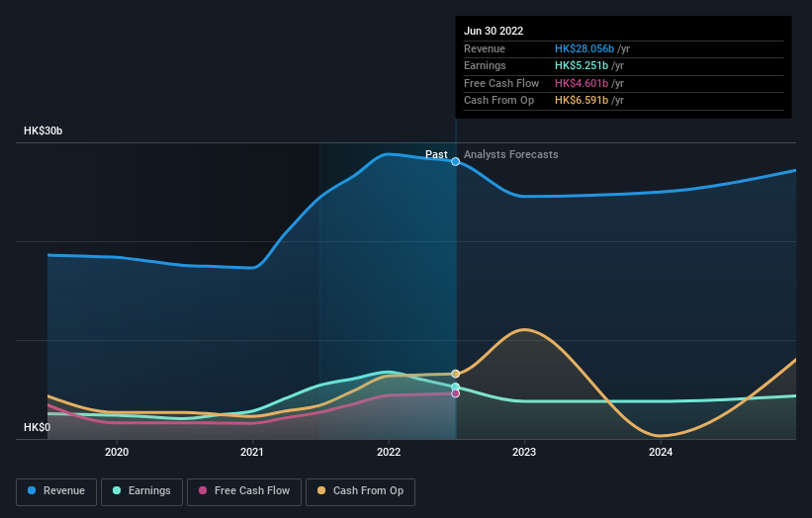Click the 2020 x-axis label
Screen dimensions: 812x518
point(117,452)
